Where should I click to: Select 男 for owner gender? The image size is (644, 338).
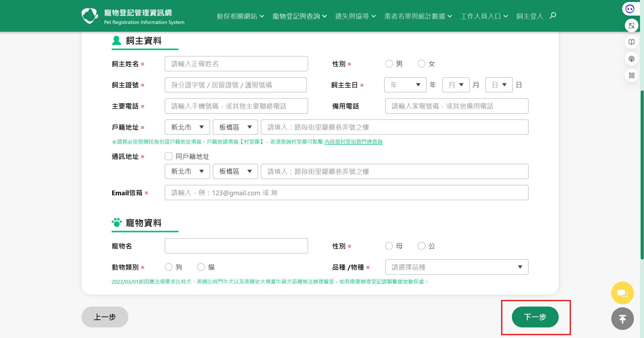tap(389, 64)
